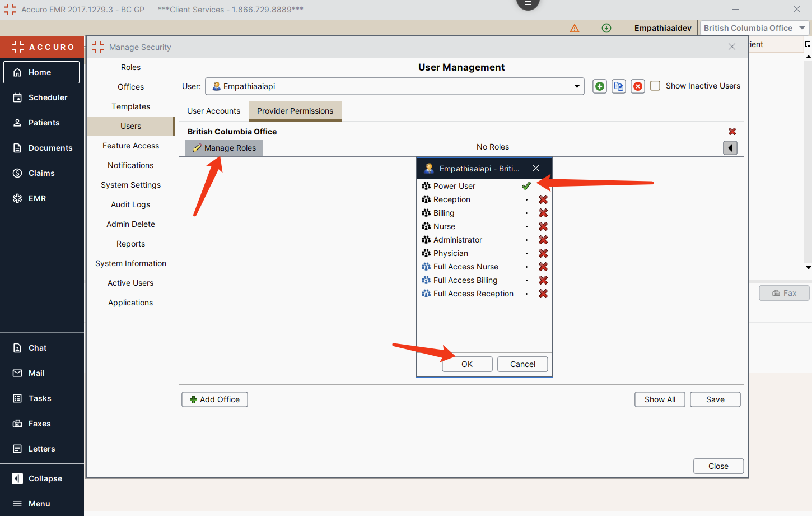Image resolution: width=812 pixels, height=516 pixels.
Task: Confirm roles popup with OK
Action: (x=467, y=364)
